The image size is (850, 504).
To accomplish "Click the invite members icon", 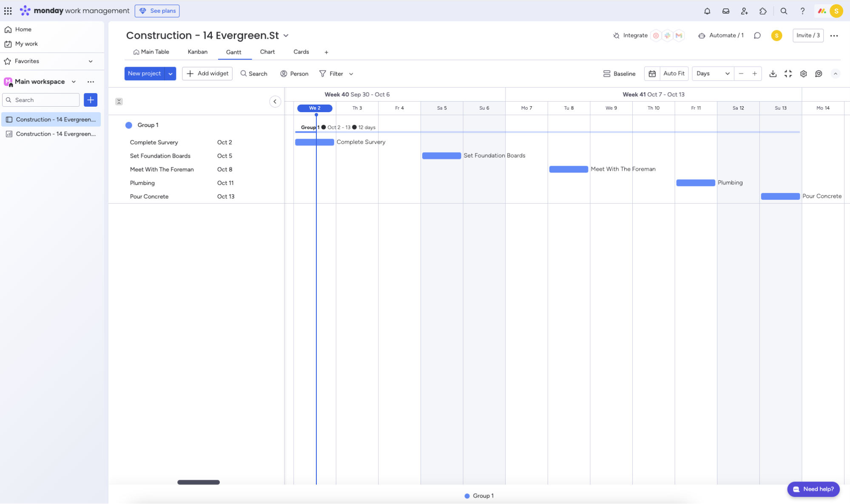I will [x=745, y=11].
